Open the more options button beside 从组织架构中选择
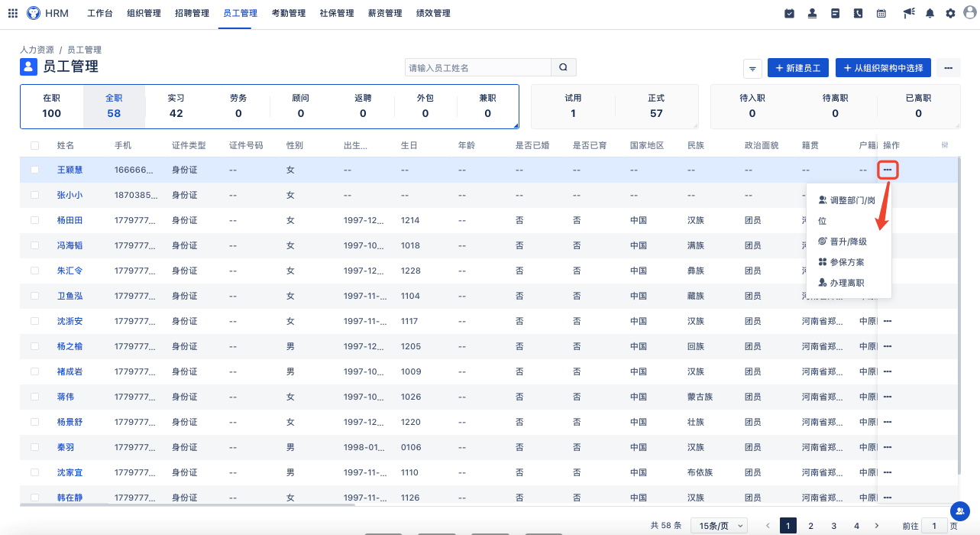This screenshot has height=535, width=980. pos(948,68)
